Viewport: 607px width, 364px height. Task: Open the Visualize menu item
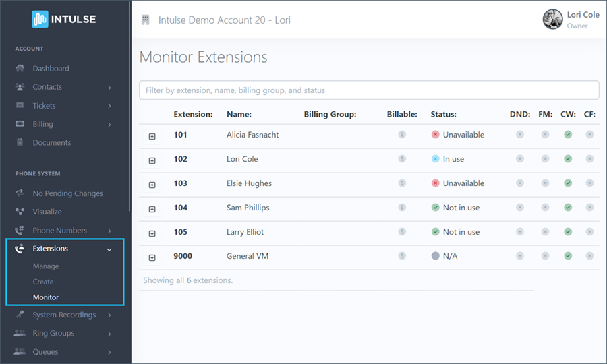[47, 212]
